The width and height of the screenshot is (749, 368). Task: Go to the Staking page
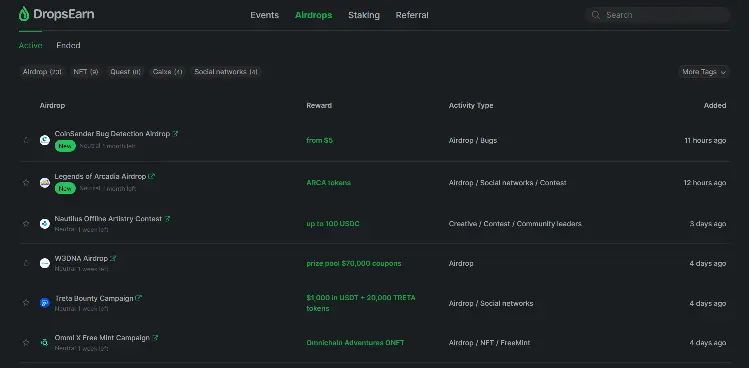[364, 15]
